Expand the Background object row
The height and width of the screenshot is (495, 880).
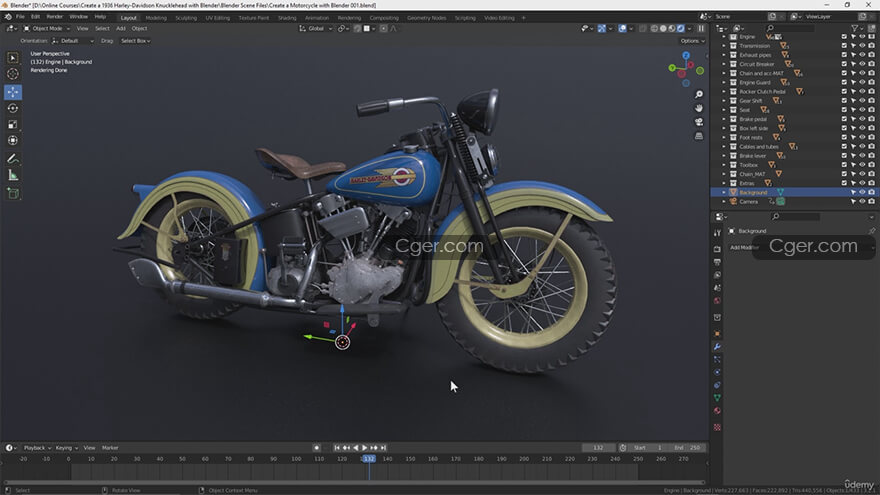(724, 192)
